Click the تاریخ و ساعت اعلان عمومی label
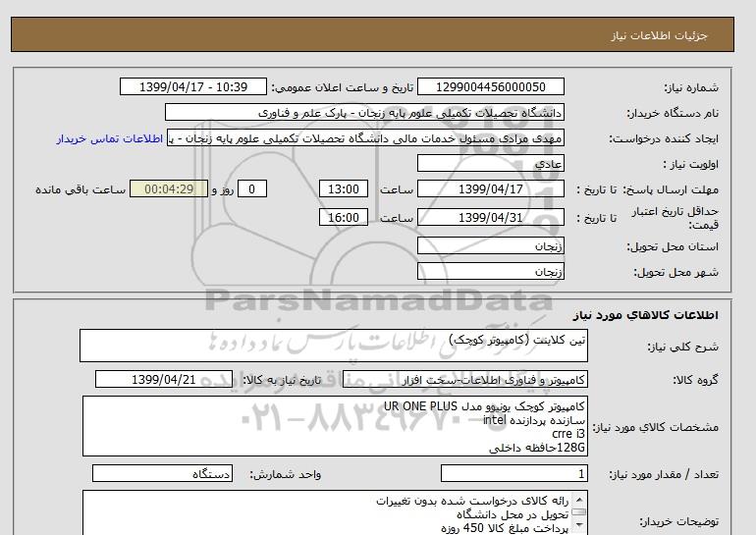 coord(343,87)
